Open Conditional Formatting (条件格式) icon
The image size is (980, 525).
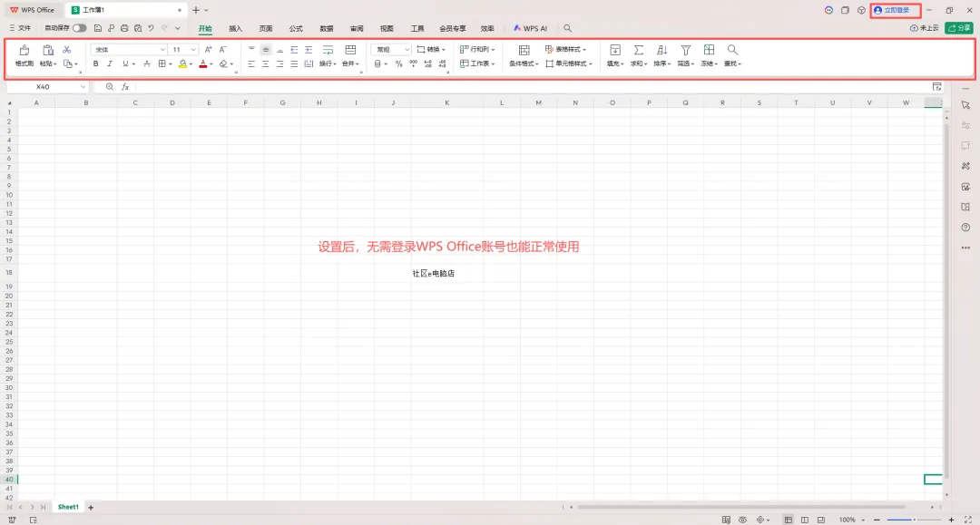tap(524, 50)
